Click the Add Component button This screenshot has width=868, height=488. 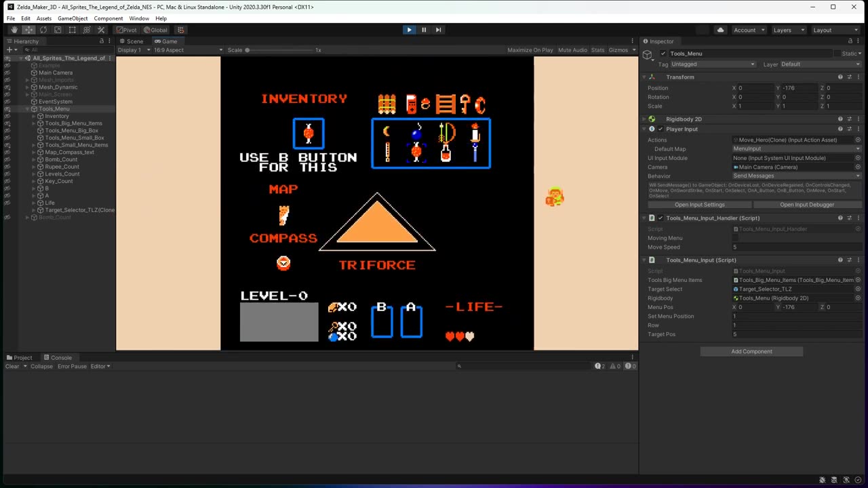point(751,352)
